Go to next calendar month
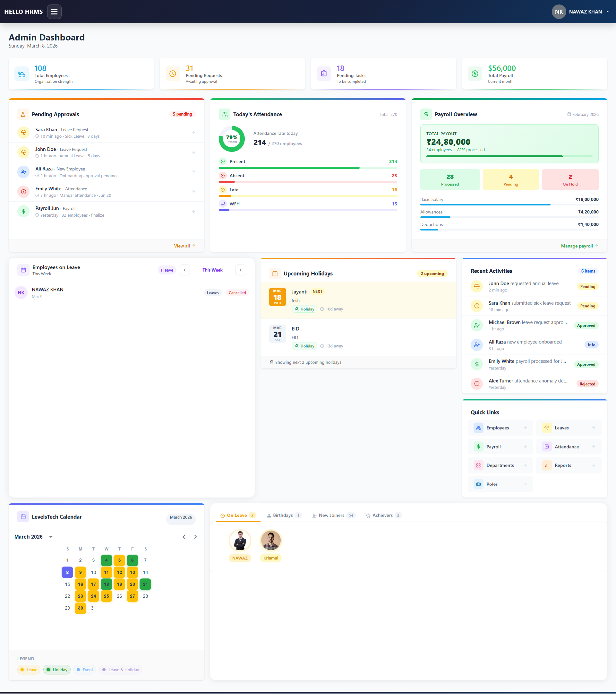616x695 pixels. point(195,537)
